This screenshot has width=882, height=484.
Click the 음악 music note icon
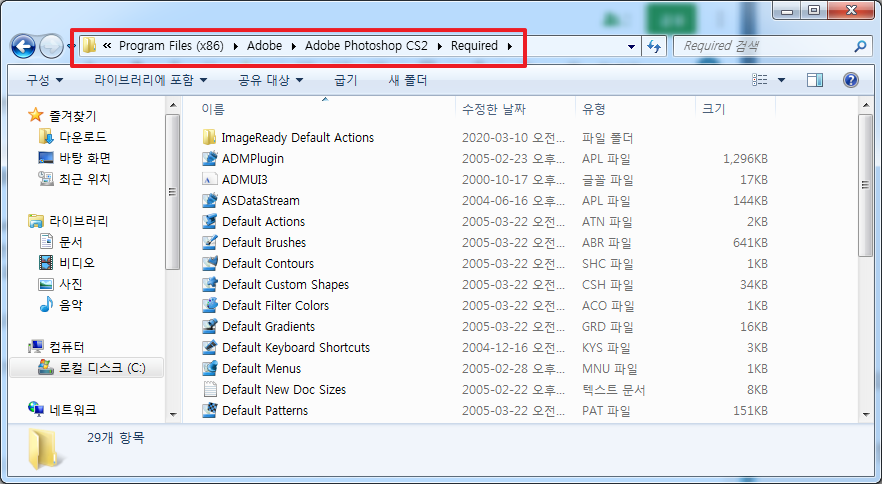tap(46, 305)
